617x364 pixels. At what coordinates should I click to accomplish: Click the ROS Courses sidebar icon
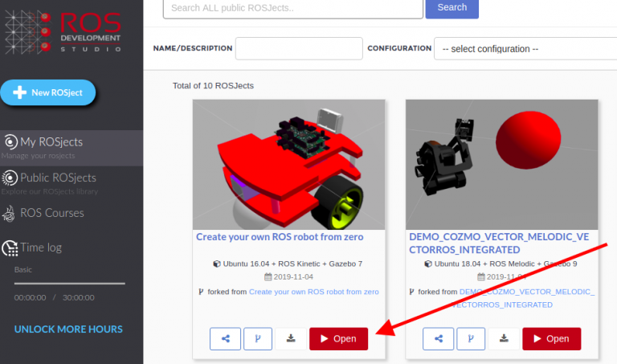click(9, 213)
